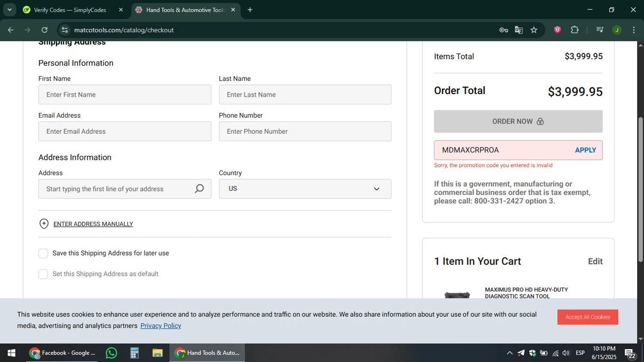Image resolution: width=644 pixels, height=362 pixels.
Task: Show hidden system tray icons
Action: 510,353
